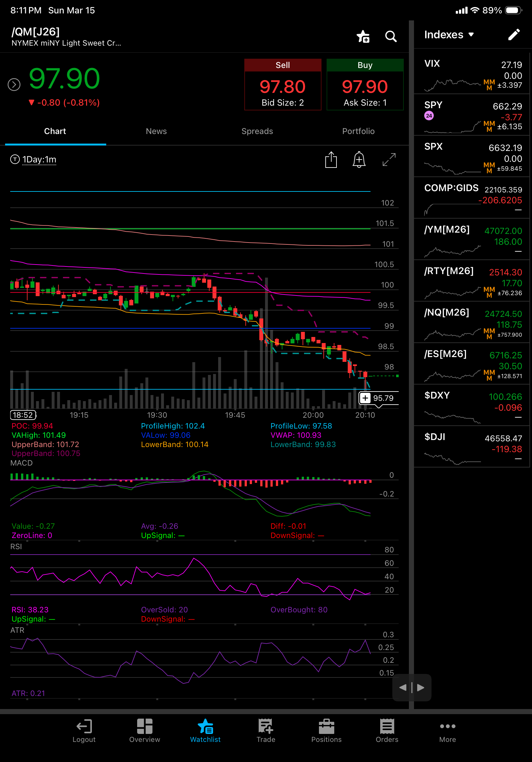The width and height of the screenshot is (532, 762).
Task: Tap the SPY 24 purple badge
Action: tap(429, 116)
